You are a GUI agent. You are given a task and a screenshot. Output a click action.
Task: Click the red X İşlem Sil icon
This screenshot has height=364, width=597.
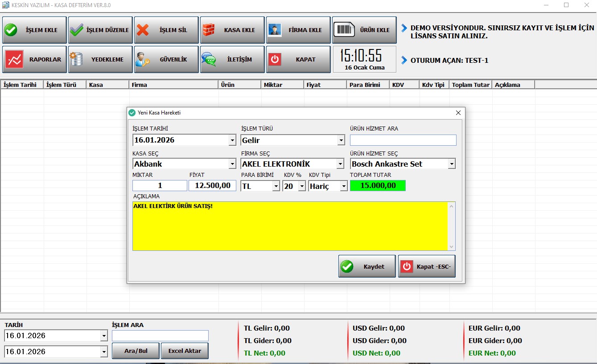point(143,30)
